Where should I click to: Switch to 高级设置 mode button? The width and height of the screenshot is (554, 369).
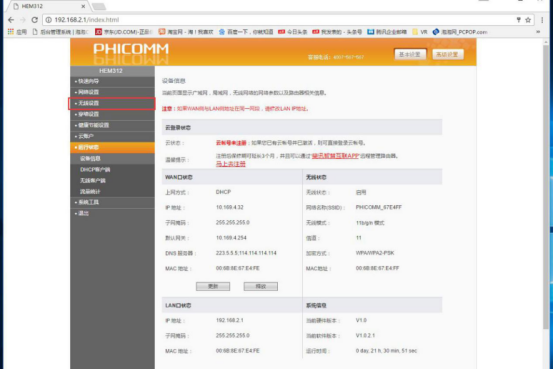click(447, 54)
